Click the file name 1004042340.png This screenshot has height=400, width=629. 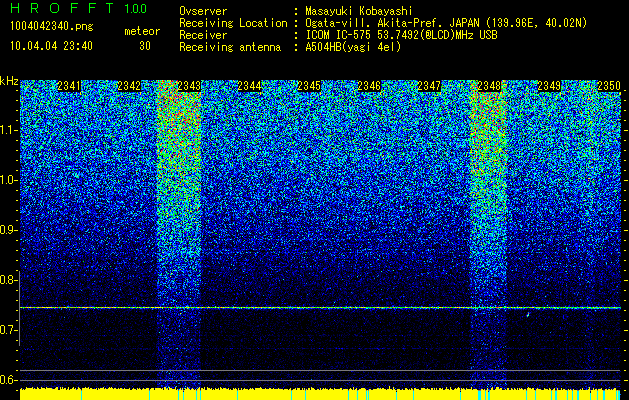point(52,26)
